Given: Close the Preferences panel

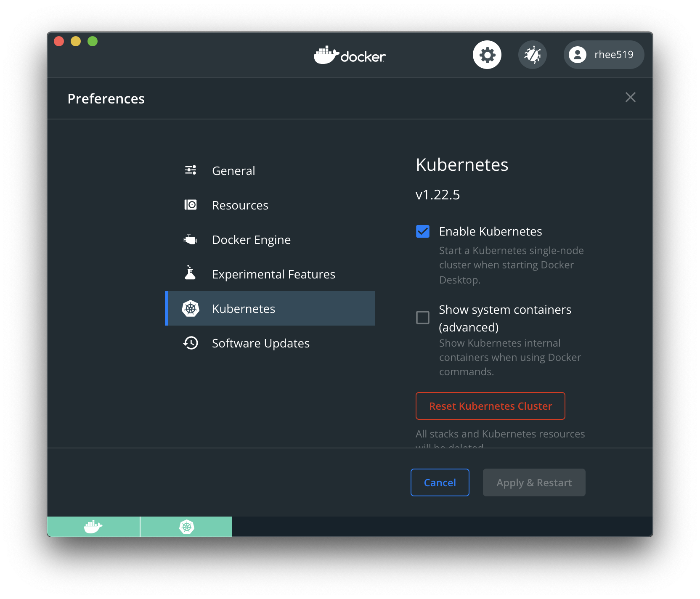Looking at the screenshot, I should point(630,98).
